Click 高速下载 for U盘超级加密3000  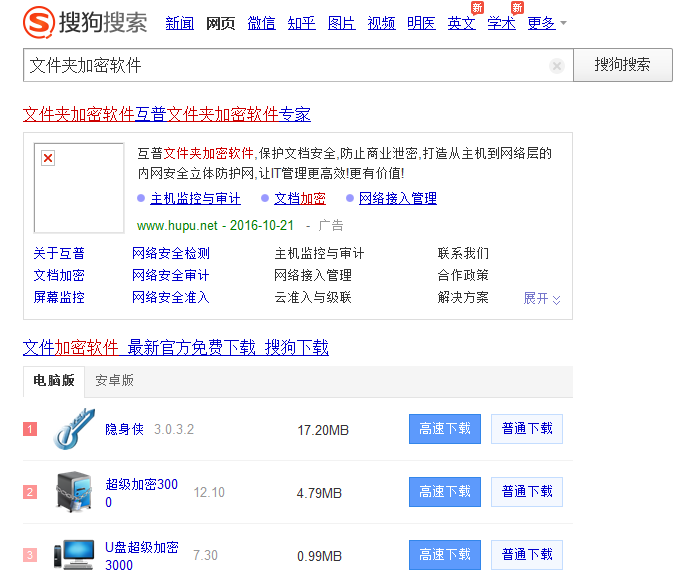pos(445,555)
